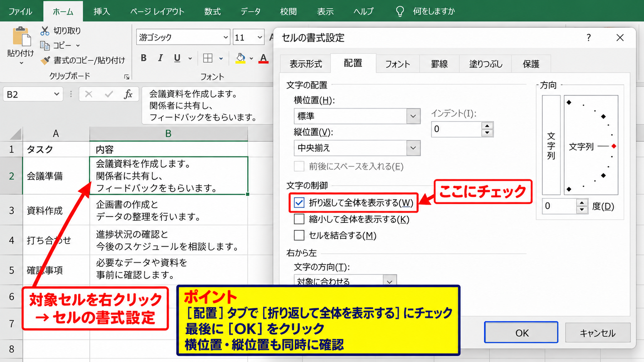Open the fill color dropdown arrow

(x=251, y=58)
